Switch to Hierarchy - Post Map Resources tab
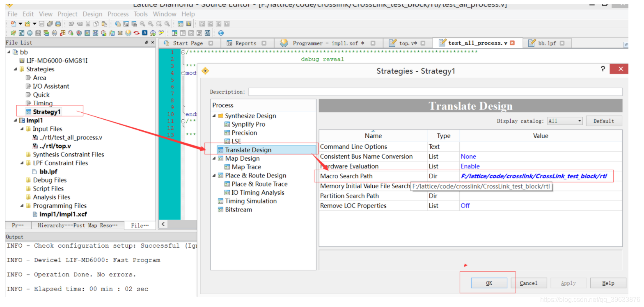The width and height of the screenshot is (644, 307). coord(78,225)
